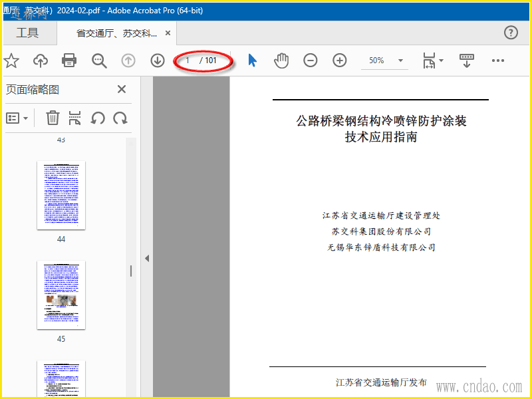Click the title text 公路桥梁钢结构冷喷锌防护涂装
The height and width of the screenshot is (399, 532).
click(x=381, y=121)
